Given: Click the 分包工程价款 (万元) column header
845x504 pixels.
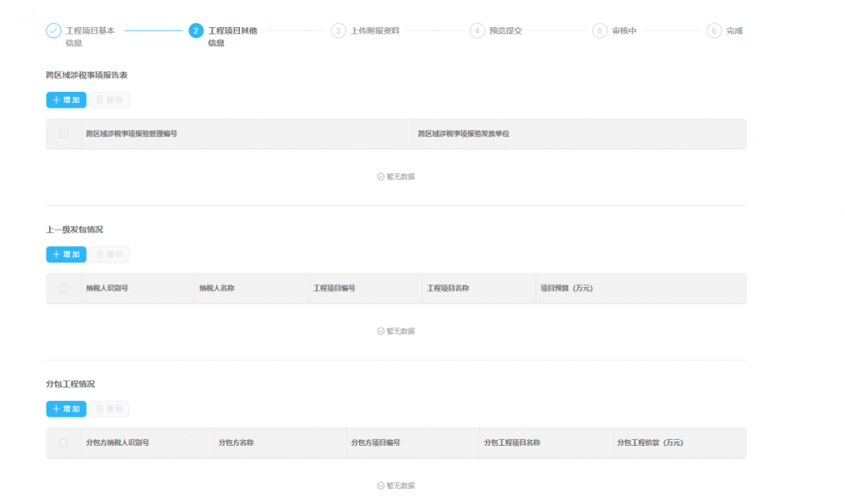Looking at the screenshot, I should point(650,442).
